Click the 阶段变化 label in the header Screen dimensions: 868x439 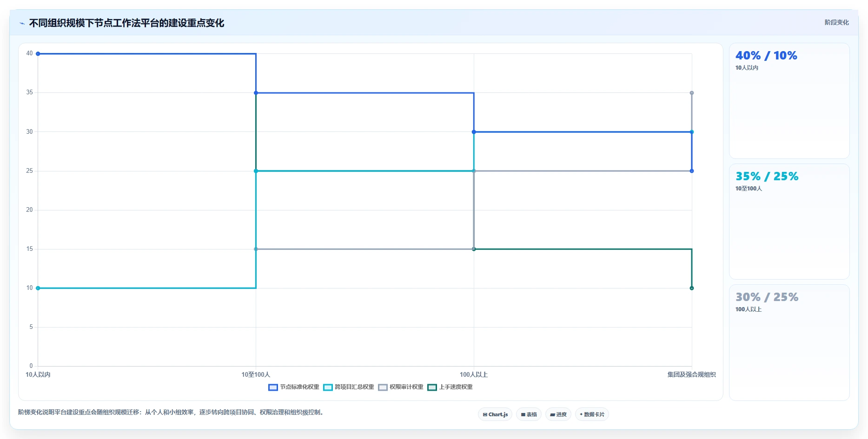pos(836,22)
